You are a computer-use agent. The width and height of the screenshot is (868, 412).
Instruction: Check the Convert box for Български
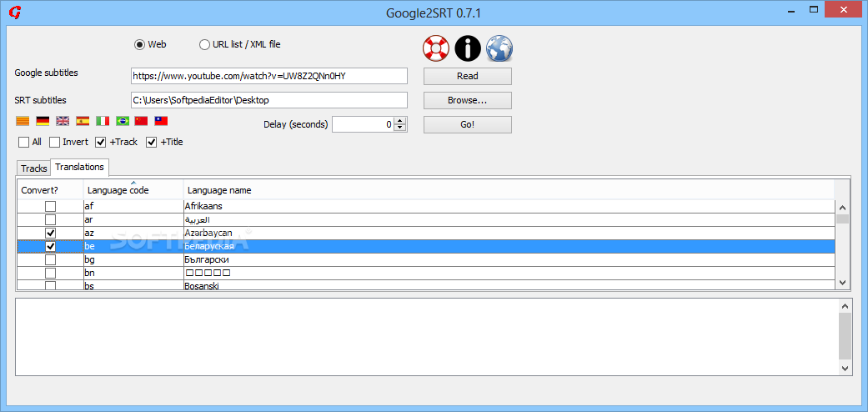[x=50, y=259]
